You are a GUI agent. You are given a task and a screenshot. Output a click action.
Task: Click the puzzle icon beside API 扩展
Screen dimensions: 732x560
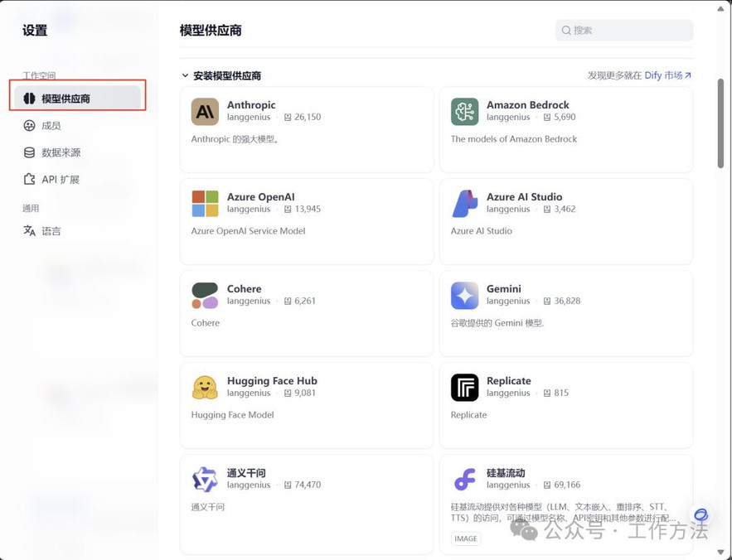29,179
